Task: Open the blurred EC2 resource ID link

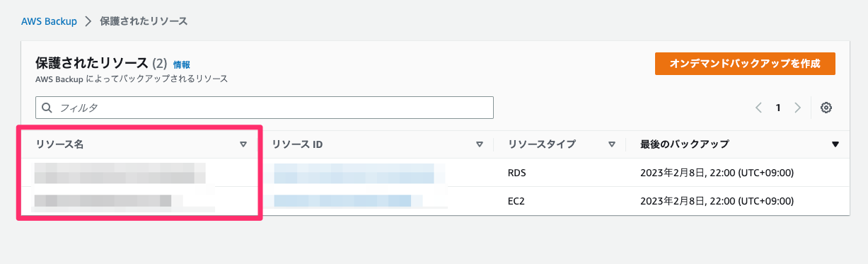Action: click(x=343, y=201)
